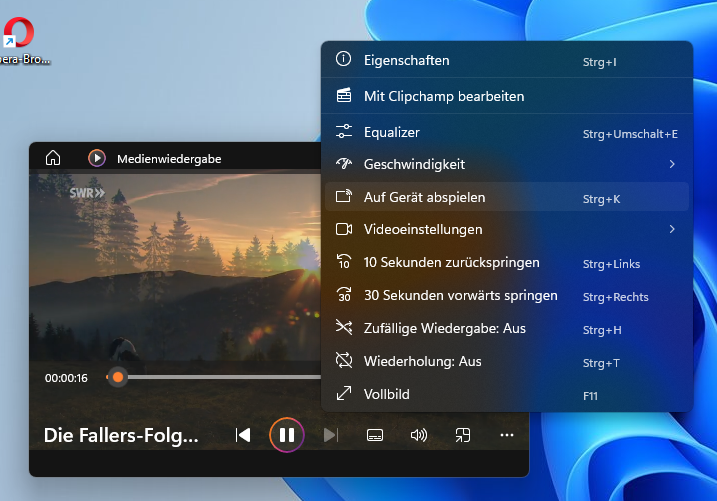Screen dimensions: 717x501
Task: Click the Medienwiedergabe app logo icon
Action: [96, 158]
